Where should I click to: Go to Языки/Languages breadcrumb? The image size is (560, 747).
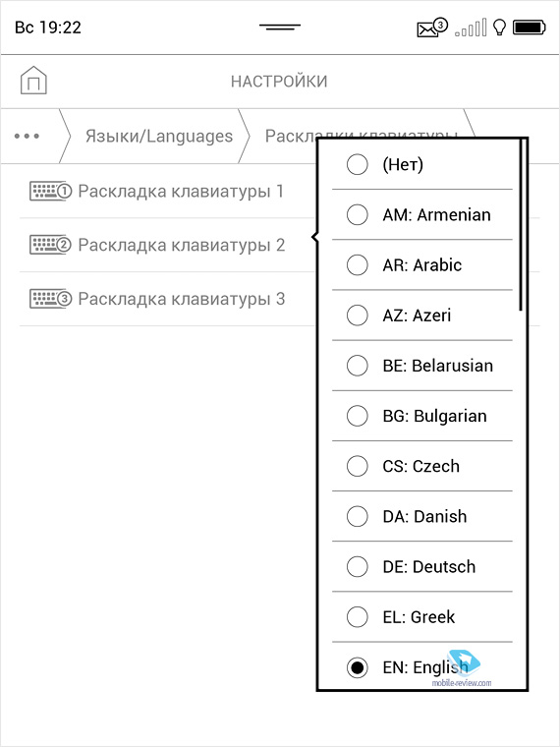coord(159,137)
